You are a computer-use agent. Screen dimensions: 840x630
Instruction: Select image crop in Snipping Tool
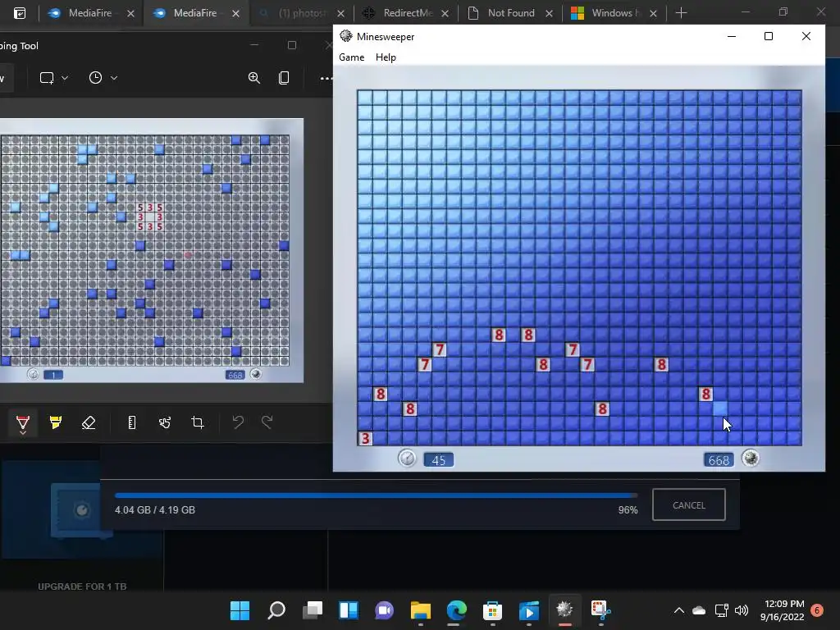[198, 422]
